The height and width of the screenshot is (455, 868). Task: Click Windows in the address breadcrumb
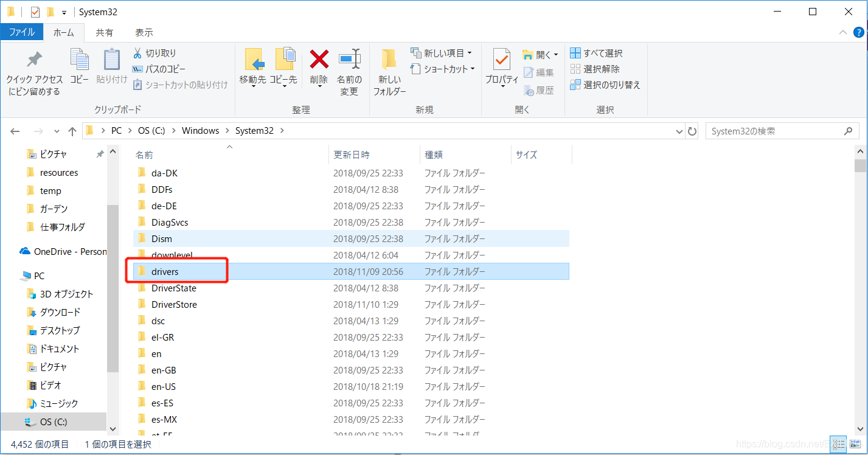(200, 131)
